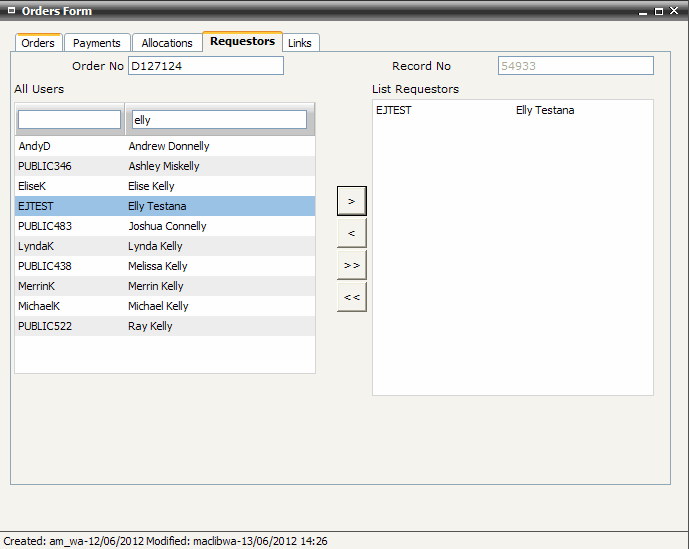Pick the Ray Kelly user row
Screen dimensions: 689x549
point(165,326)
